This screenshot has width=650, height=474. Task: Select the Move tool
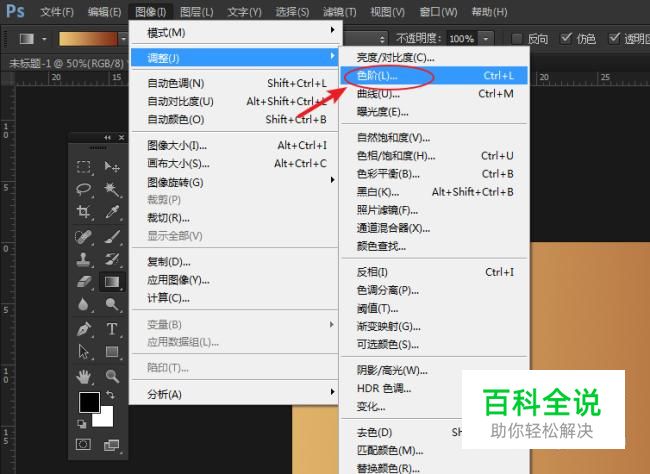pos(112,167)
